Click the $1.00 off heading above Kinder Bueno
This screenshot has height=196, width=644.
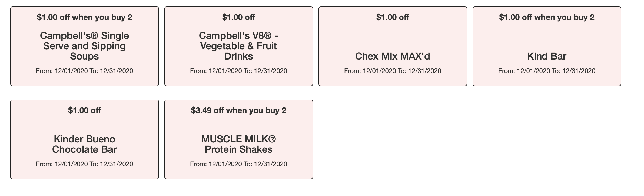[84, 110]
